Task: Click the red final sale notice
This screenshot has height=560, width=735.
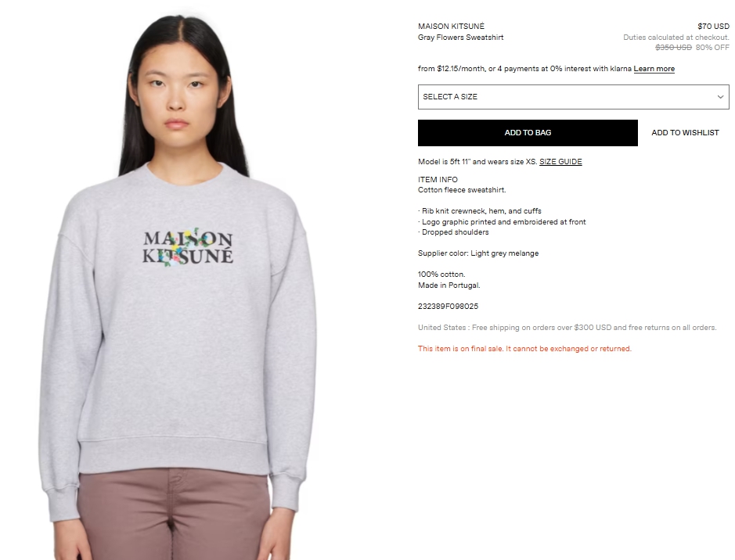Action: click(524, 348)
